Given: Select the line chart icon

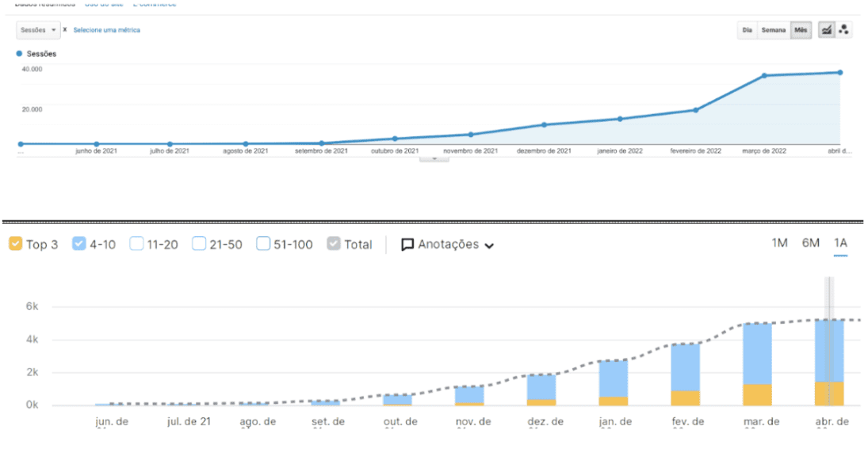Looking at the screenshot, I should tap(827, 30).
